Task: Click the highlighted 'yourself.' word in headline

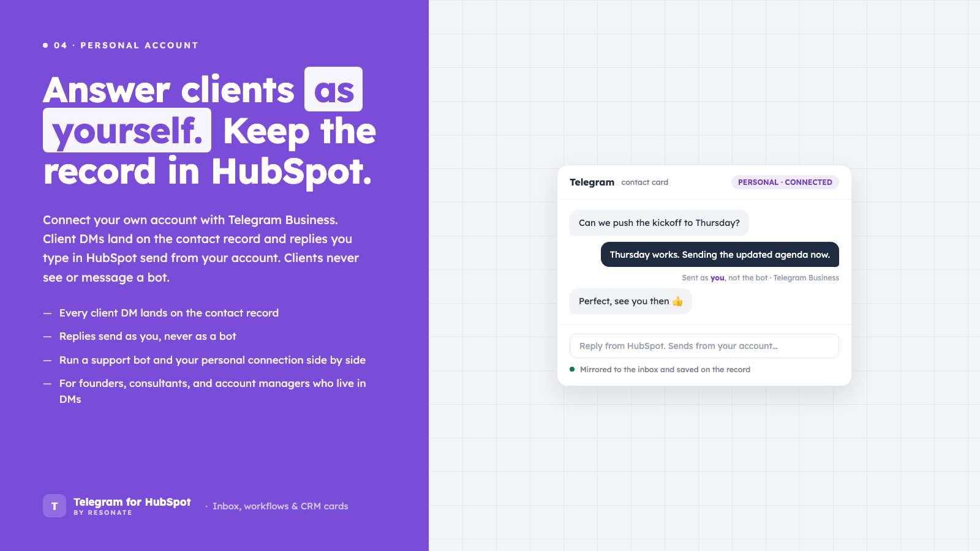Action: click(x=127, y=130)
